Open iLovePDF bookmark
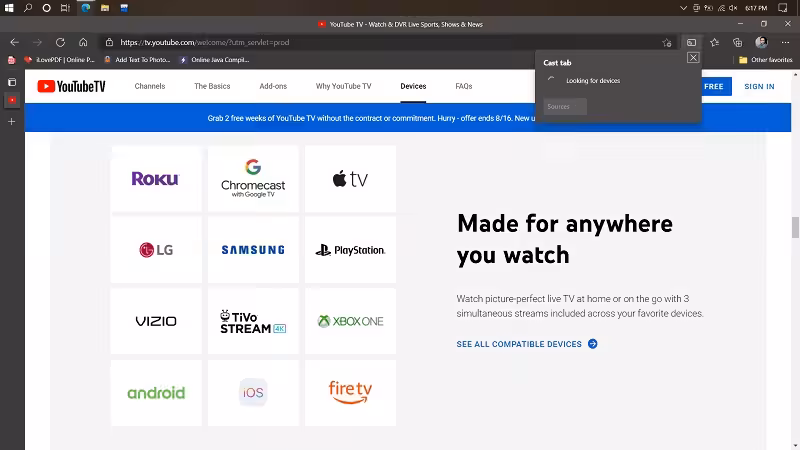 59,60
